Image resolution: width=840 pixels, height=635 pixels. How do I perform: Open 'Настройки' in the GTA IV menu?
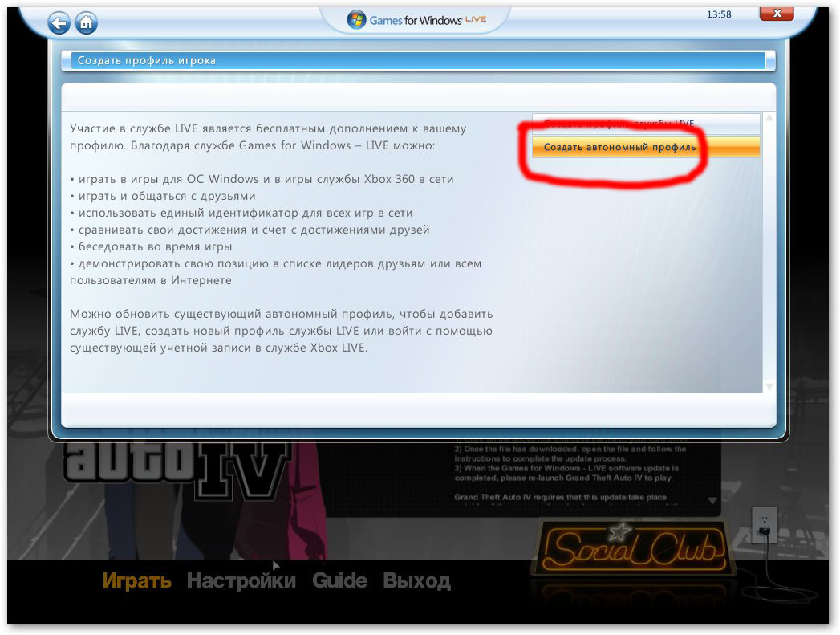[241, 580]
